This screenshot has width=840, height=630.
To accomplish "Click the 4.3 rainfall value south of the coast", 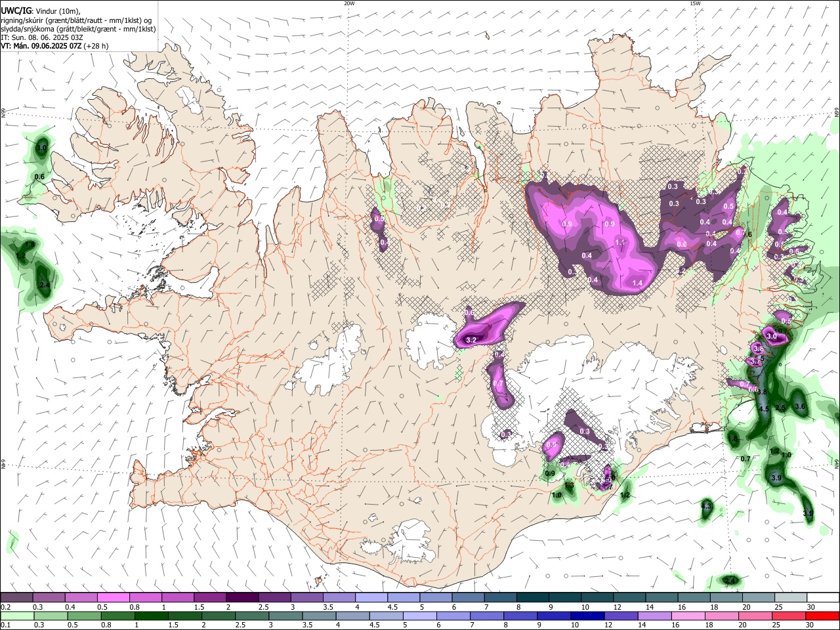I will (x=706, y=507).
